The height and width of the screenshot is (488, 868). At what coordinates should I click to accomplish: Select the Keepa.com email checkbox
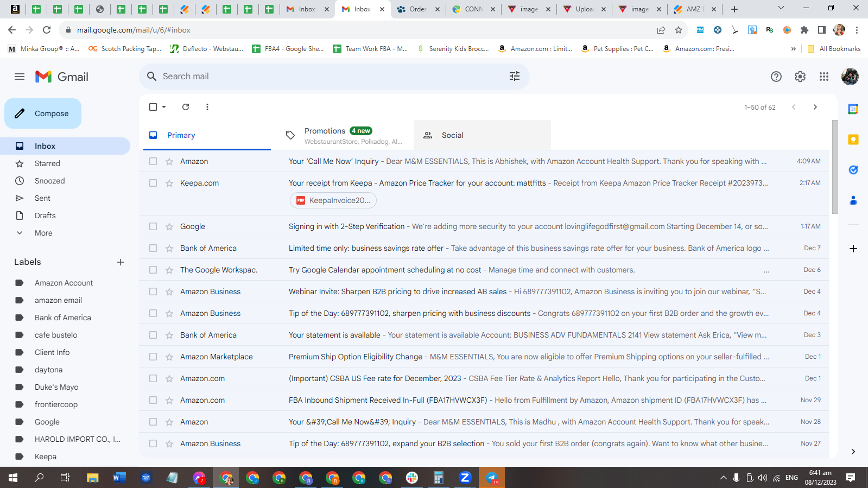[x=153, y=183]
